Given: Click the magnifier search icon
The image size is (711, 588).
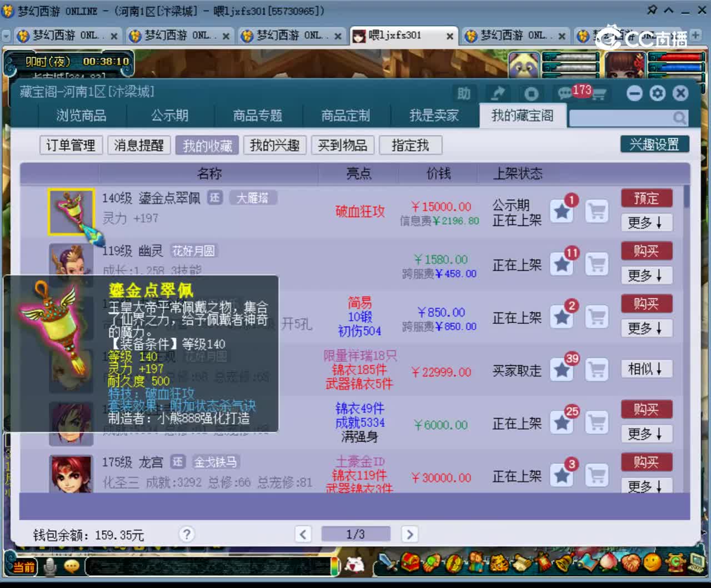Looking at the screenshot, I should (680, 117).
